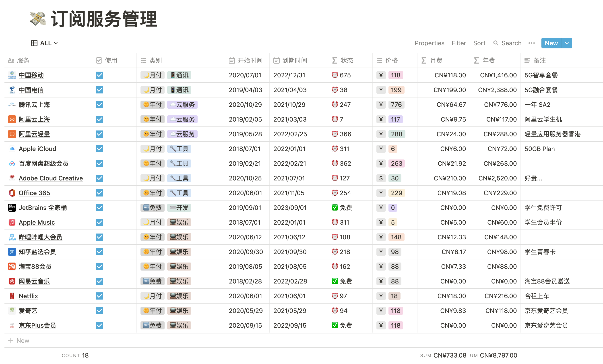
Task: Click the 爱奇艺 icon
Action: [12, 311]
